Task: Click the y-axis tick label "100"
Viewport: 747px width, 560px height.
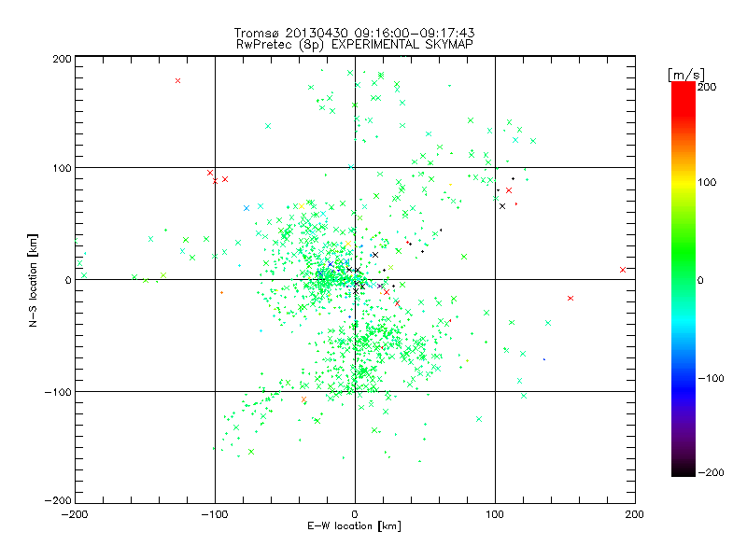Action: point(62,169)
